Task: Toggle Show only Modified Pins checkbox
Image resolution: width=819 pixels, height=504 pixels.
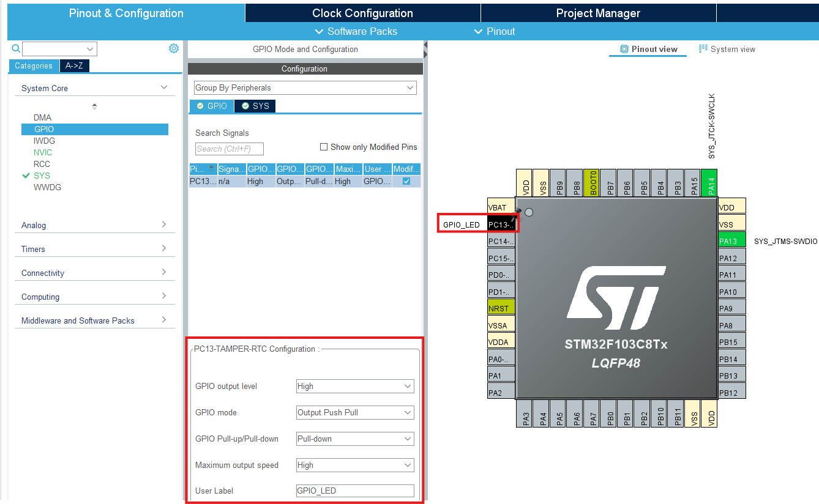Action: (x=324, y=147)
